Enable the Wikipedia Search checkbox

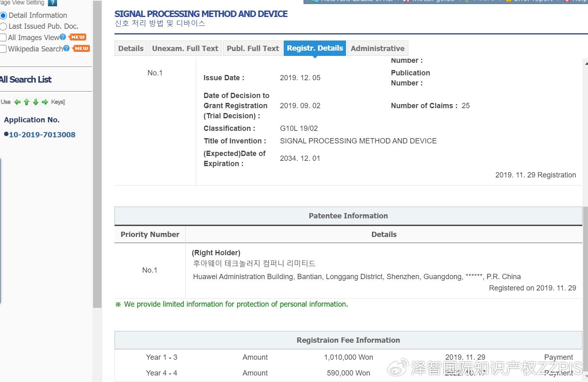[3, 49]
